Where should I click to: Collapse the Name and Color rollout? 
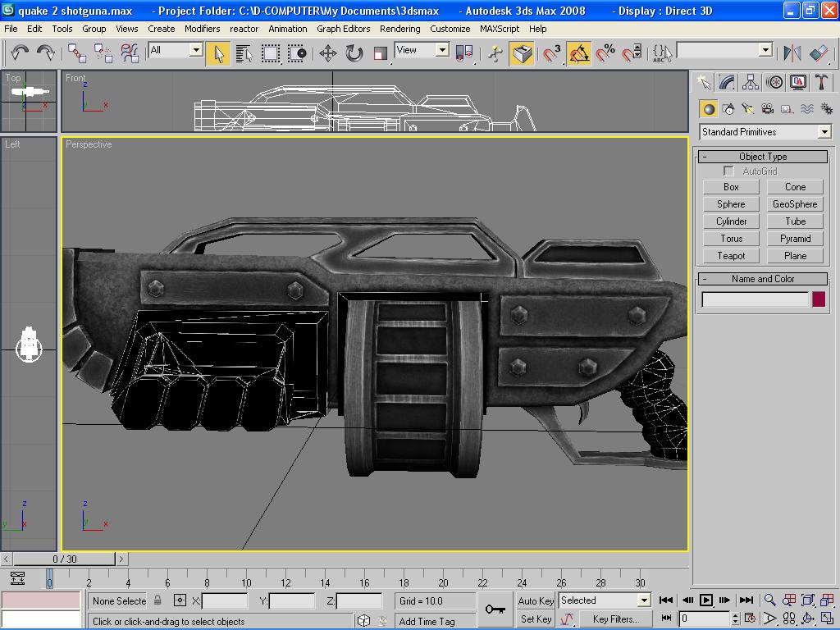pos(763,279)
